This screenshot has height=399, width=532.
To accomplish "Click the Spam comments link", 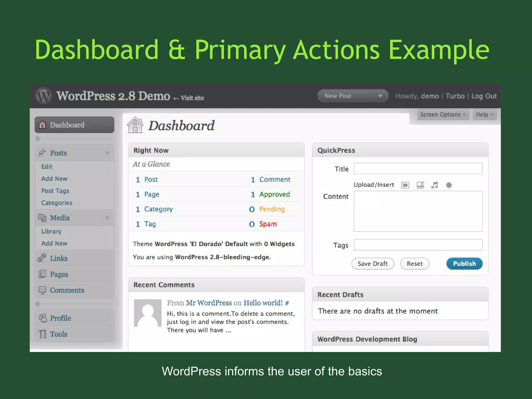I will pyautogui.click(x=268, y=224).
